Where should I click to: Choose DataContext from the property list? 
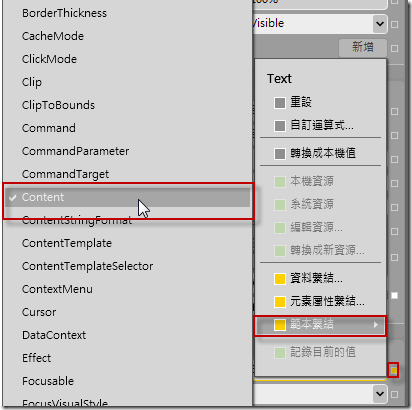tap(54, 335)
